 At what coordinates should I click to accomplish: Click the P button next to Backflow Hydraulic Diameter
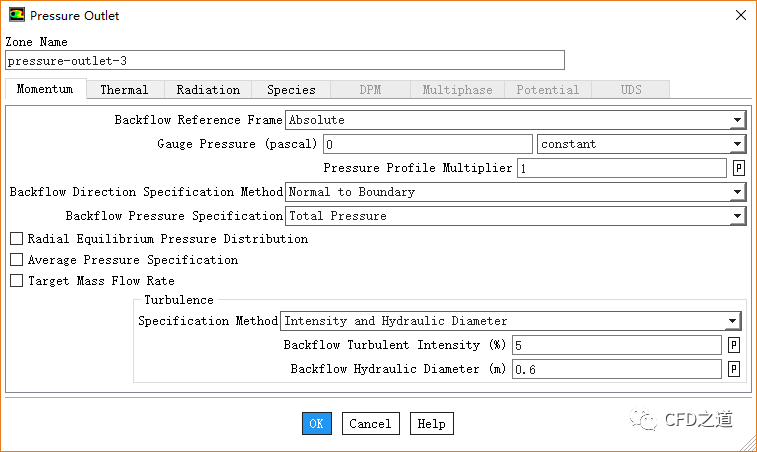(733, 369)
